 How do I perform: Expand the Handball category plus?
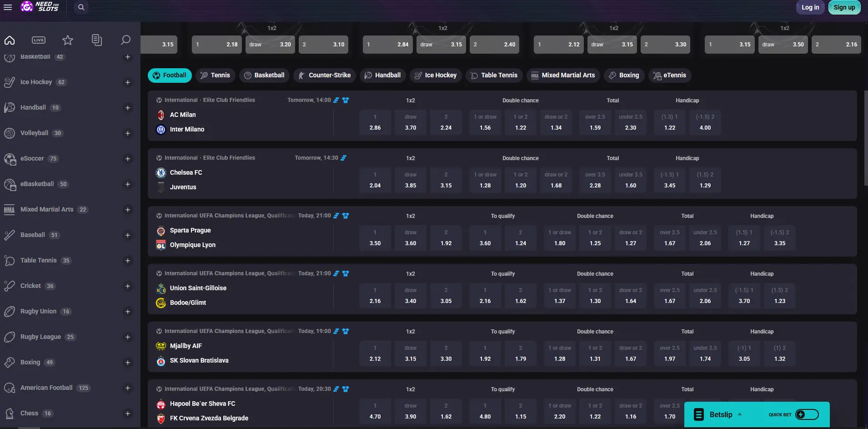coord(128,108)
